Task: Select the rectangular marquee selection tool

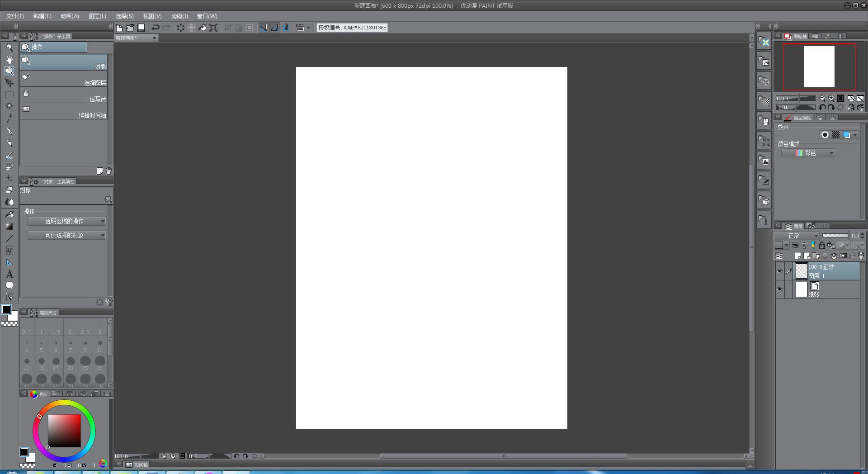Action: [x=9, y=95]
